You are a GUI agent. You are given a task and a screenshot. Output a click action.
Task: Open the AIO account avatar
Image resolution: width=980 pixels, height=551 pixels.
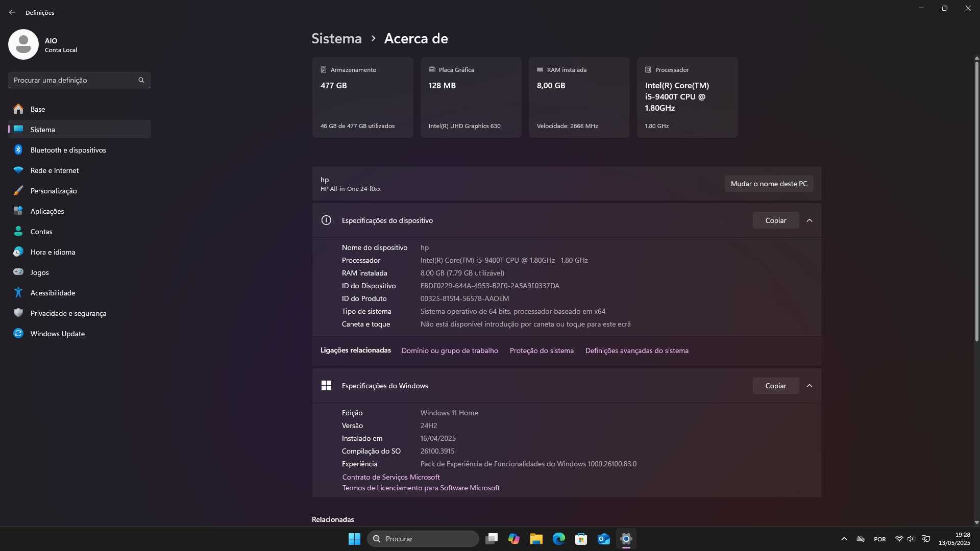[23, 44]
